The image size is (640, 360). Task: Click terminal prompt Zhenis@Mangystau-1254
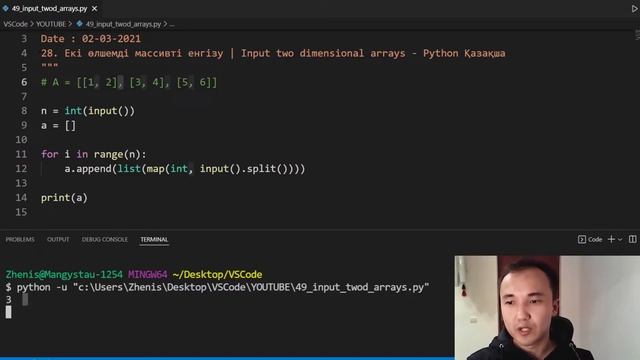pos(64,274)
